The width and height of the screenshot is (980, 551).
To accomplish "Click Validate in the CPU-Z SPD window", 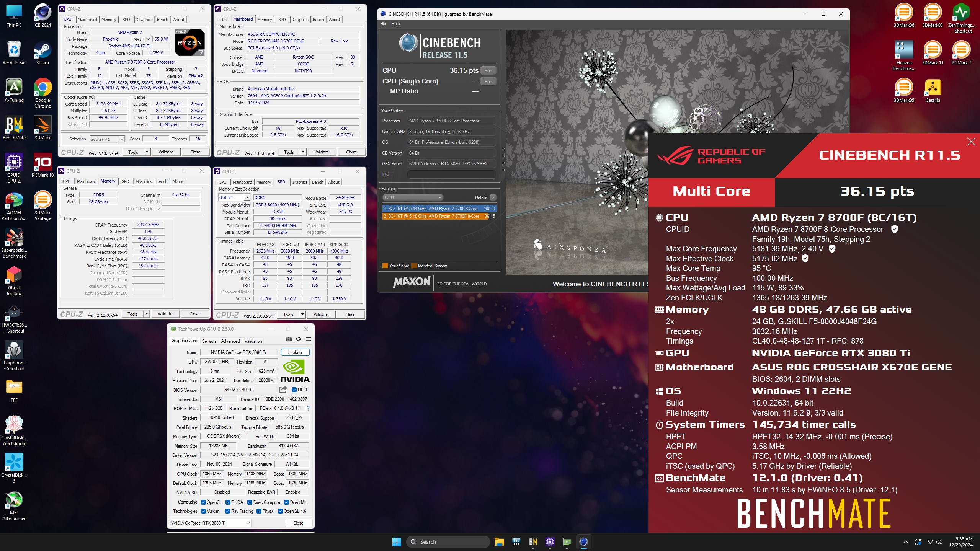I will (x=321, y=315).
